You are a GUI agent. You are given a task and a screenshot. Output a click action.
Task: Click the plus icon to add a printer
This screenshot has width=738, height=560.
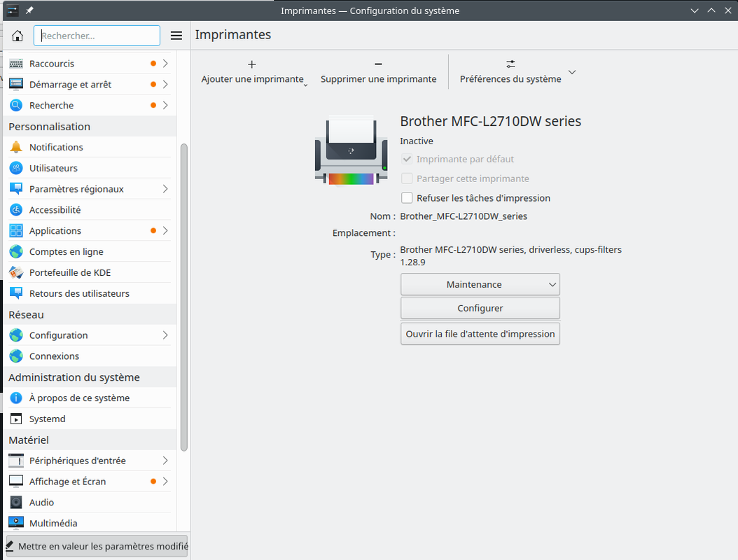tap(252, 64)
